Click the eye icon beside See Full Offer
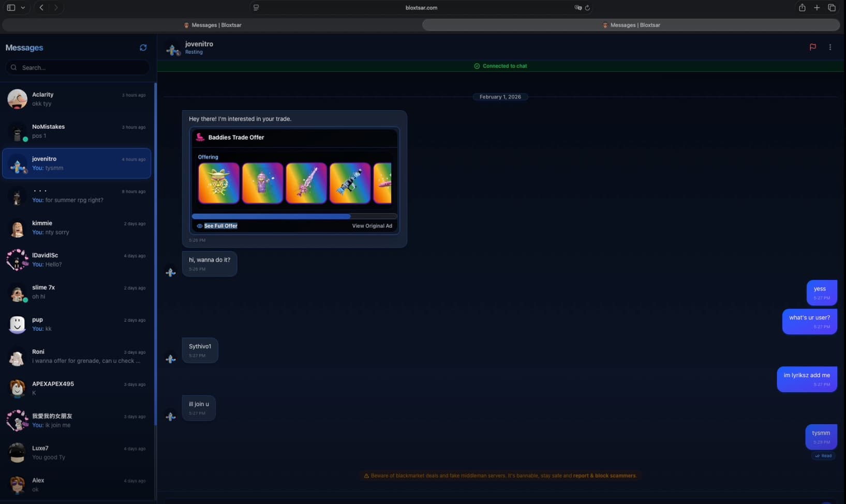Viewport: 846px width, 504px height. [x=200, y=226]
